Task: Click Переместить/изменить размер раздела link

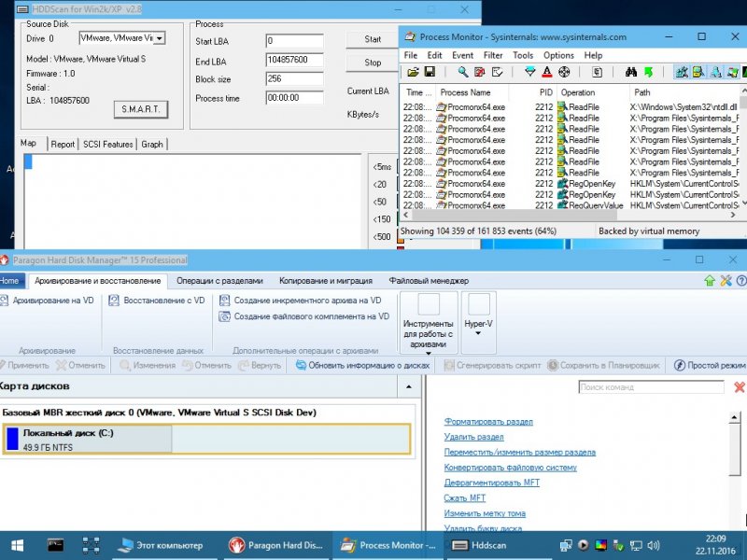Action: click(520, 452)
